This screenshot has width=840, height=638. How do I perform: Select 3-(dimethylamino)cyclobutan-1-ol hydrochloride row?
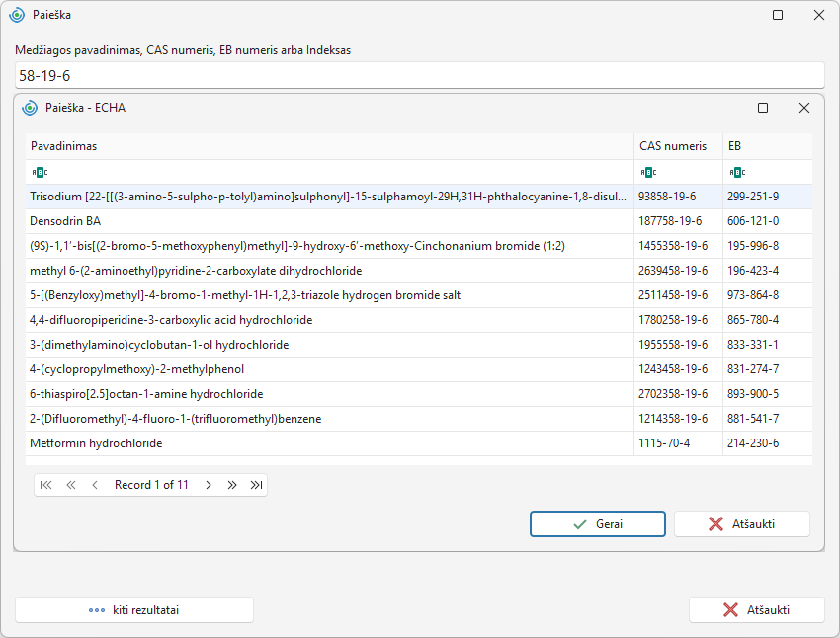click(x=419, y=344)
